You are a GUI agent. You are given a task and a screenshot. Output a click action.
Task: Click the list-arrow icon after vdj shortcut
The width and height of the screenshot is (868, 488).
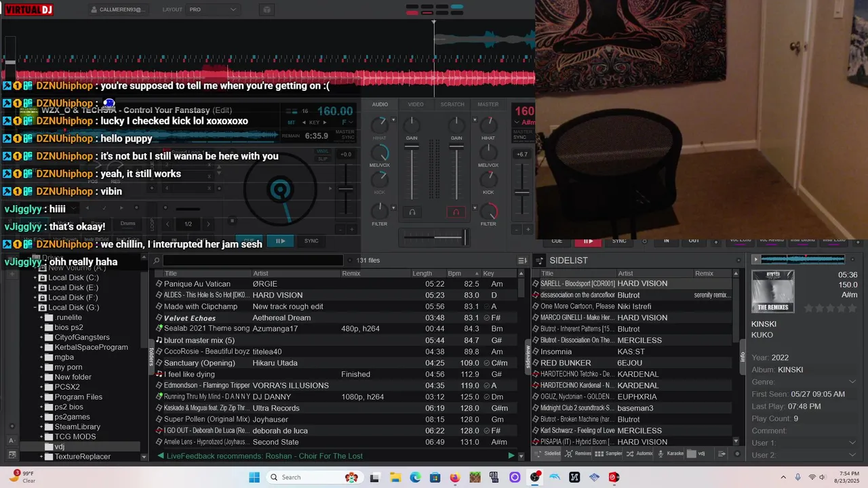tap(722, 453)
